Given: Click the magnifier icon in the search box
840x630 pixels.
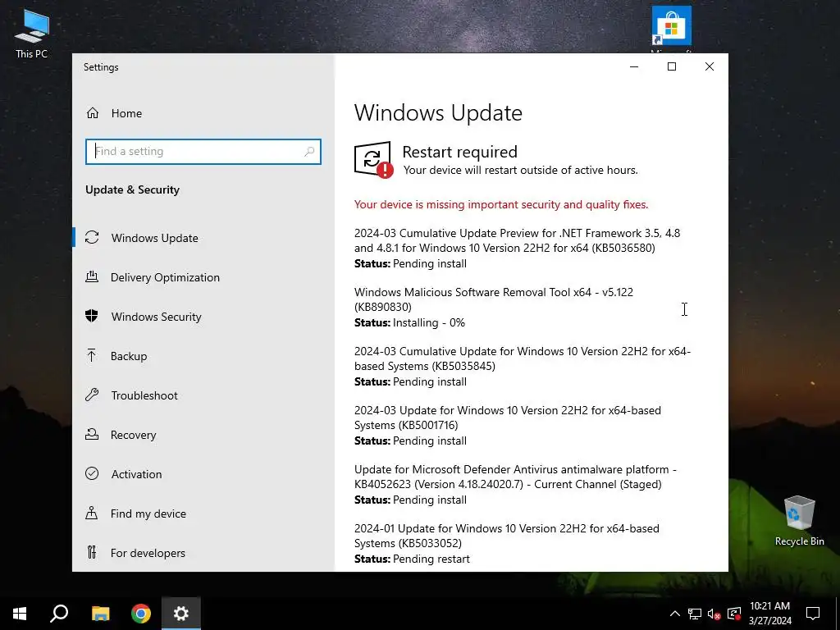Looking at the screenshot, I should pos(309,152).
